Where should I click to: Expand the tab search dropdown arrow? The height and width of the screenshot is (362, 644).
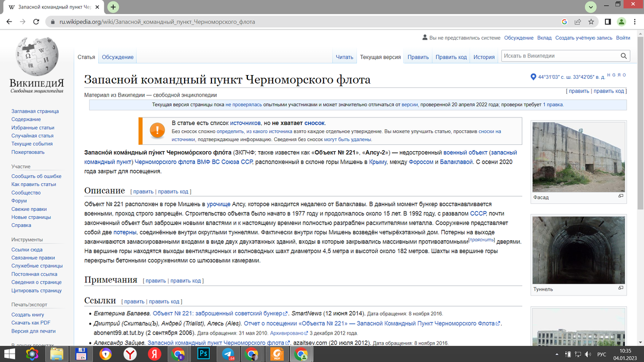[591, 7]
